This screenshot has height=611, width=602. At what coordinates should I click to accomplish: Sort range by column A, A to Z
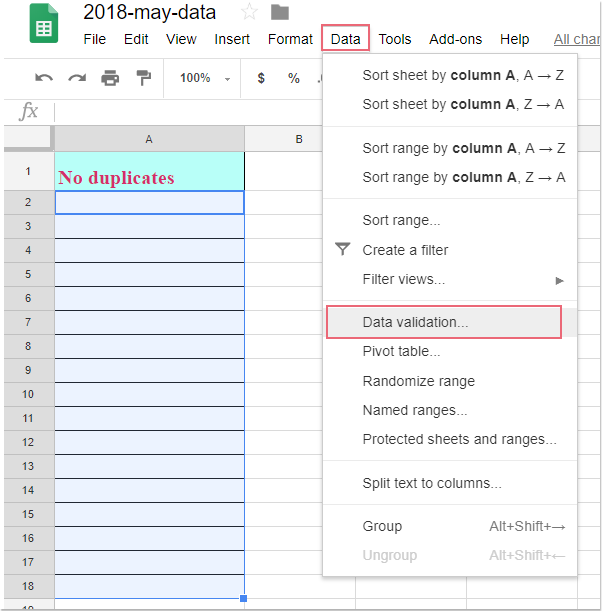pos(450,148)
